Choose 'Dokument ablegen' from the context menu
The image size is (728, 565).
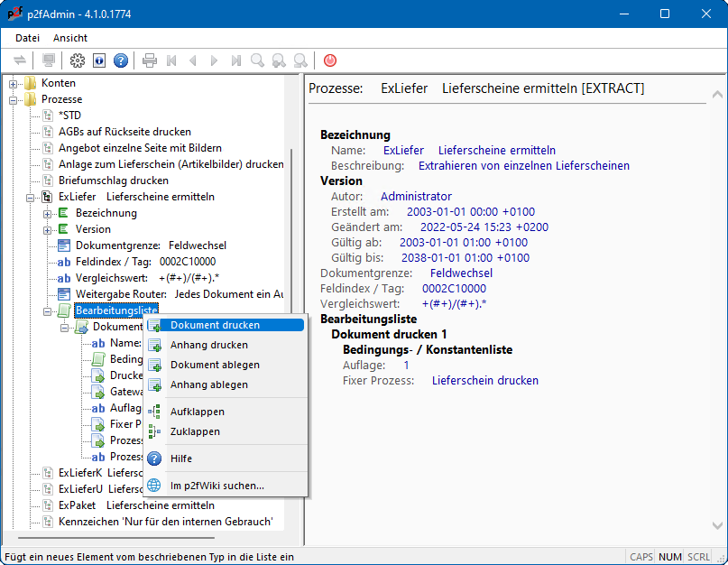tap(215, 365)
